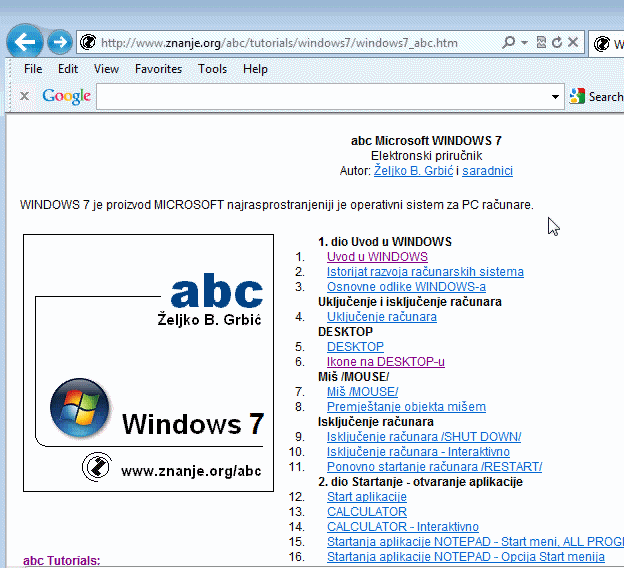Screen dimensions: 624x568
Task: Click the browser Forward arrow button
Action: [60, 42]
